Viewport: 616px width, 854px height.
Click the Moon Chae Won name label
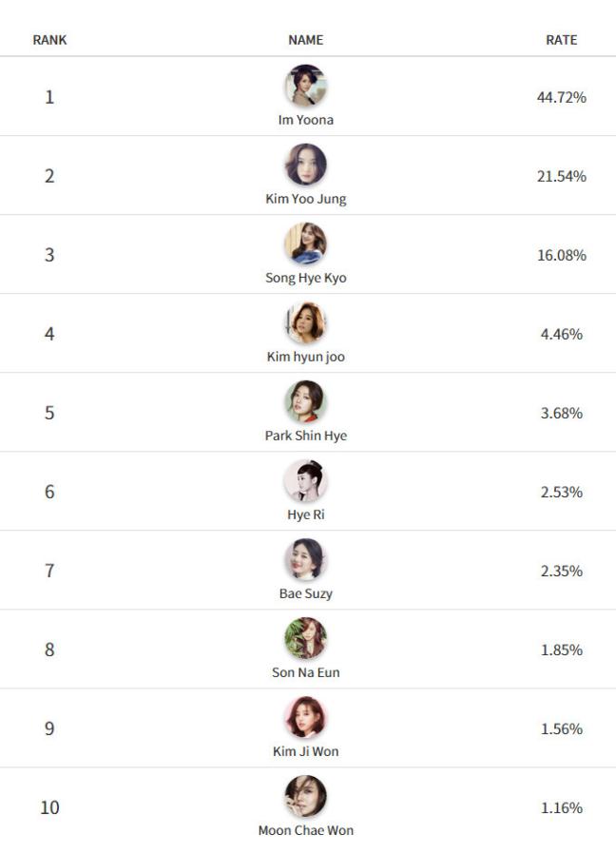pyautogui.click(x=305, y=831)
